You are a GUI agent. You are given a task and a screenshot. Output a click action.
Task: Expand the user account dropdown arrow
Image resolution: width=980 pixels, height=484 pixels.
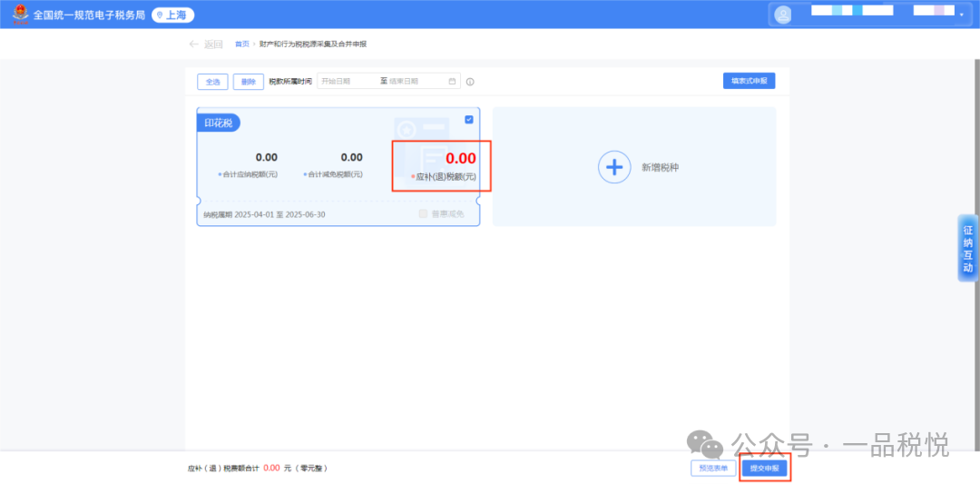(x=961, y=15)
